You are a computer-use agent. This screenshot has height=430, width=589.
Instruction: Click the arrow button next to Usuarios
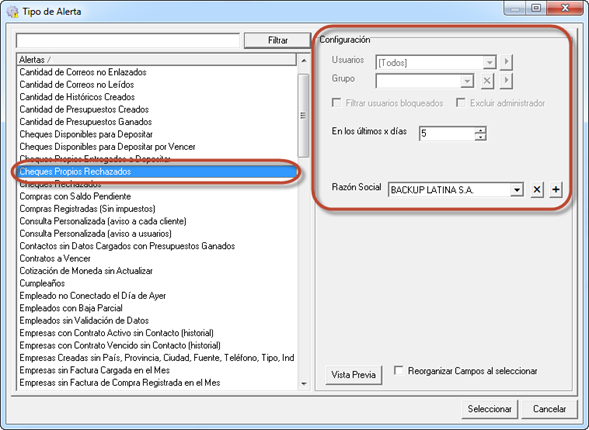tap(506, 62)
